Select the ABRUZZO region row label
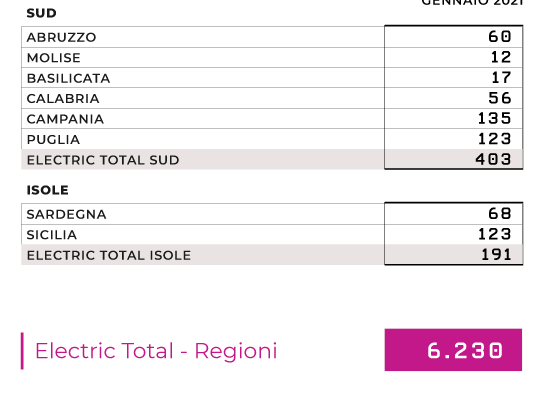 click(x=61, y=37)
